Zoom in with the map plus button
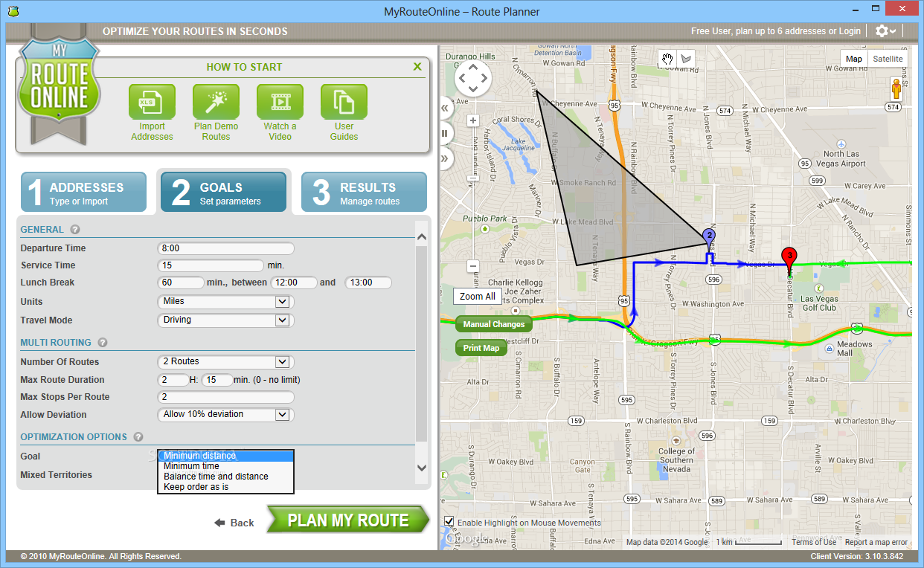Image resolution: width=924 pixels, height=568 pixels. pos(473,120)
